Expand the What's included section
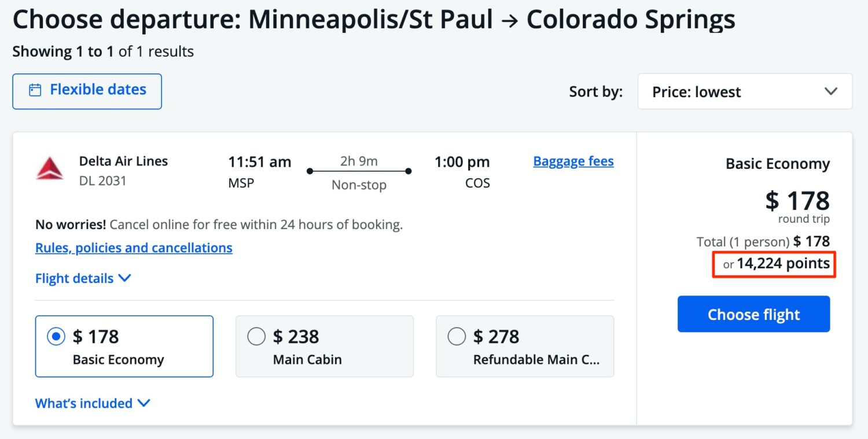The height and width of the screenshot is (439, 868). (93, 403)
